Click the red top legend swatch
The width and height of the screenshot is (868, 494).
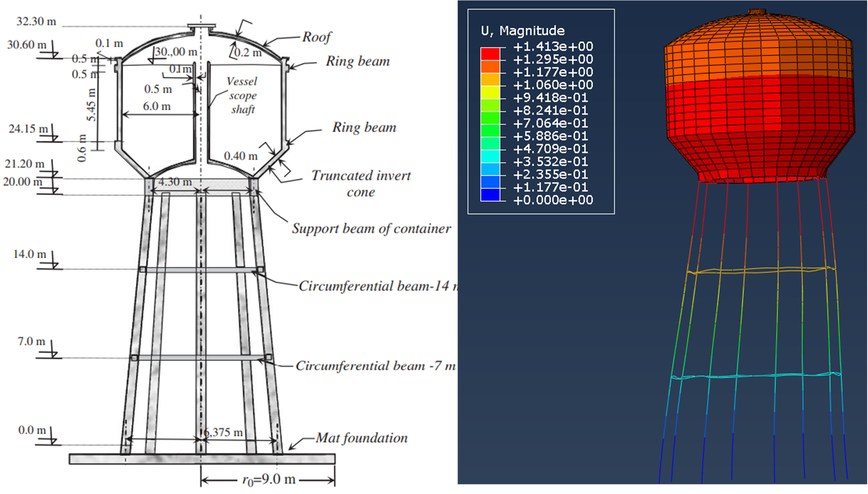click(490, 54)
